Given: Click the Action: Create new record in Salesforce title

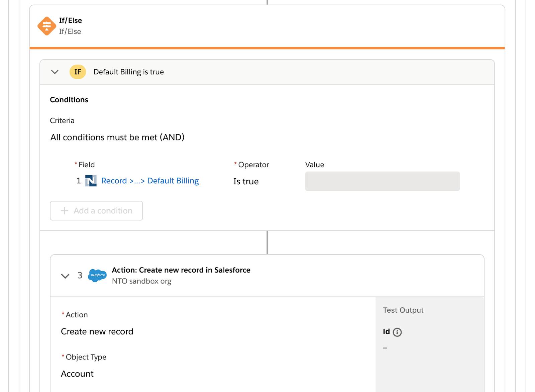Looking at the screenshot, I should coord(181,270).
